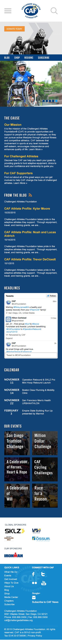Click the envelope Subscribe to CAF News icon

click(x=34, y=598)
